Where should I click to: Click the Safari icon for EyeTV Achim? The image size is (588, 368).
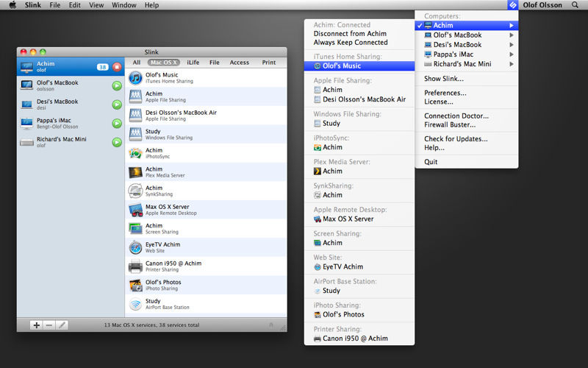(x=135, y=247)
